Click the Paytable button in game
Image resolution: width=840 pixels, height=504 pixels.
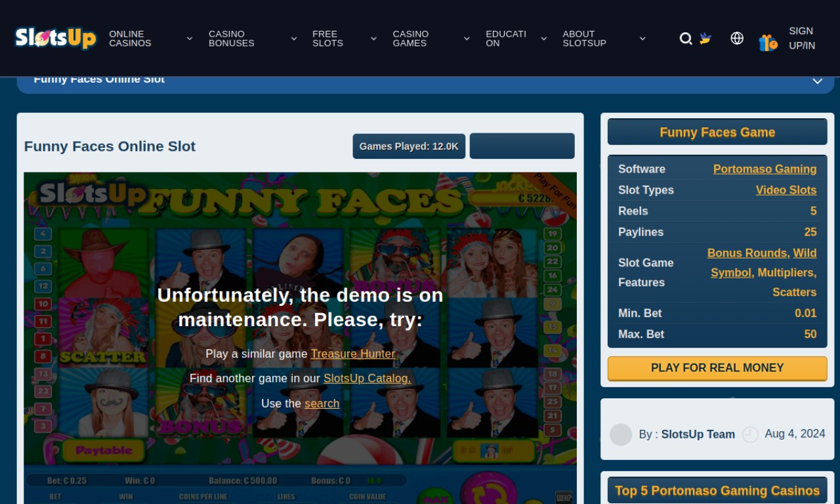104,451
